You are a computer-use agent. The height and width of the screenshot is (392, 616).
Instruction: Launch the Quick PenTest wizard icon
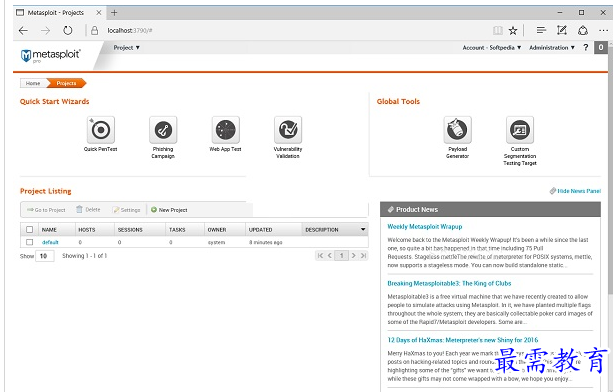coord(101,130)
